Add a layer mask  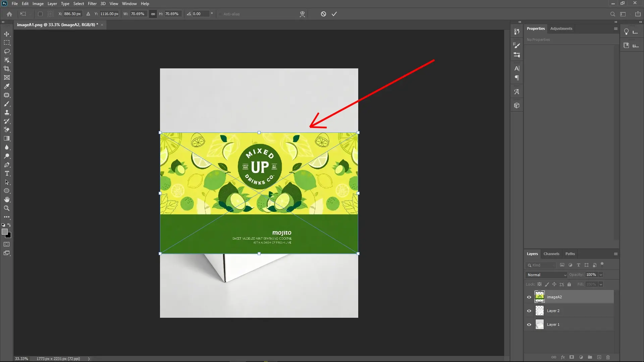point(571,357)
